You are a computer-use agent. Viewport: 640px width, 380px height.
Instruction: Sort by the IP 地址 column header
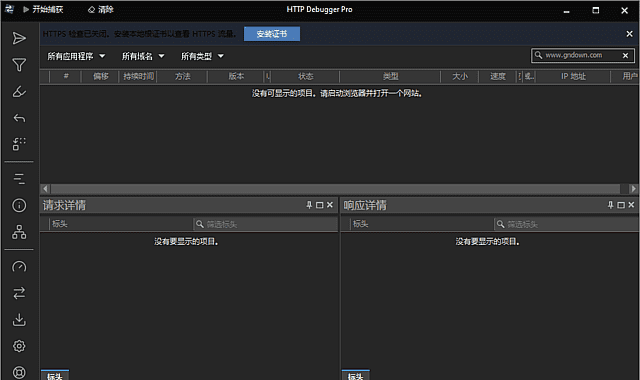coord(573,76)
